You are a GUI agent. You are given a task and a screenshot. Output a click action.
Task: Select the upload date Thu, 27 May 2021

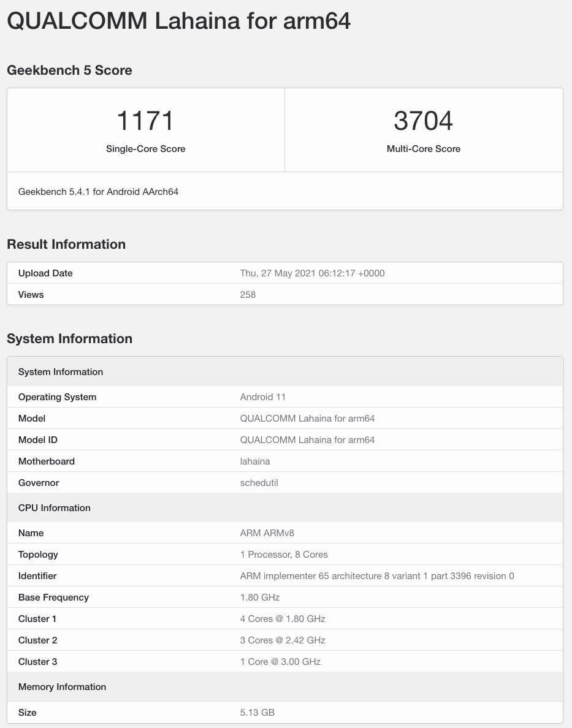click(312, 273)
